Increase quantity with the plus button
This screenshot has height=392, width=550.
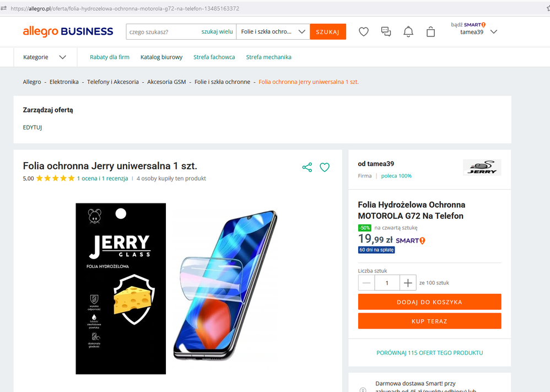[x=408, y=283]
